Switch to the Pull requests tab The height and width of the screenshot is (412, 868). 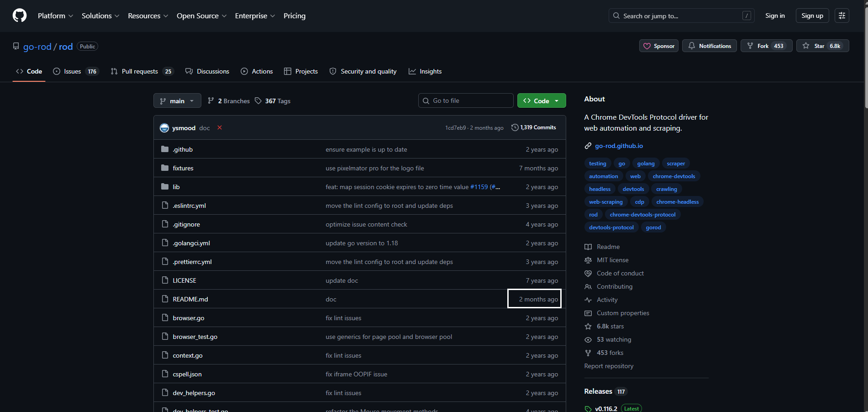point(142,71)
